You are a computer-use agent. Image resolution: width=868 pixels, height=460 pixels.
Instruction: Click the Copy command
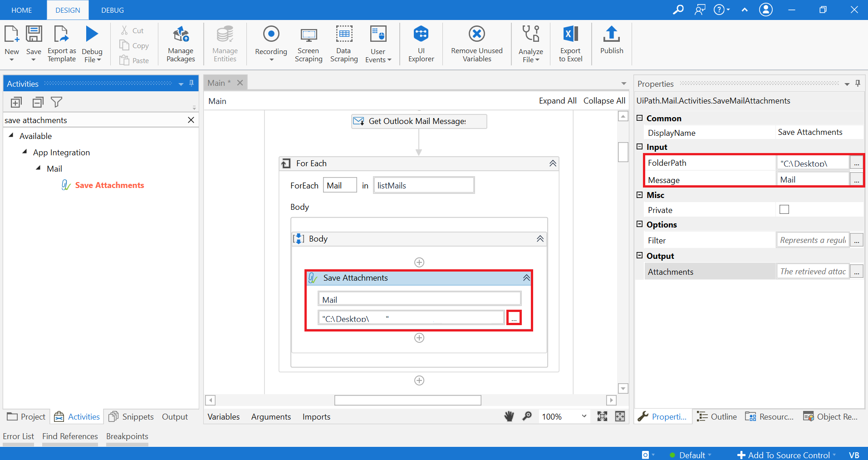[x=134, y=45]
